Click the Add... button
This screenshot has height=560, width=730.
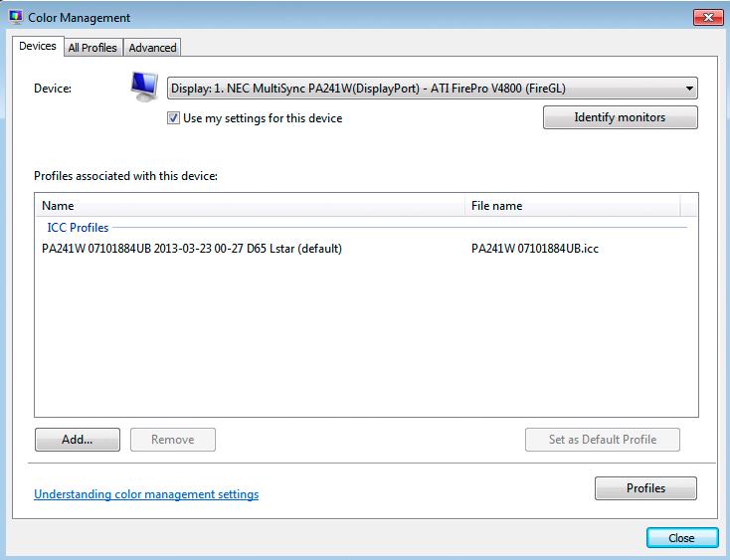pos(78,440)
